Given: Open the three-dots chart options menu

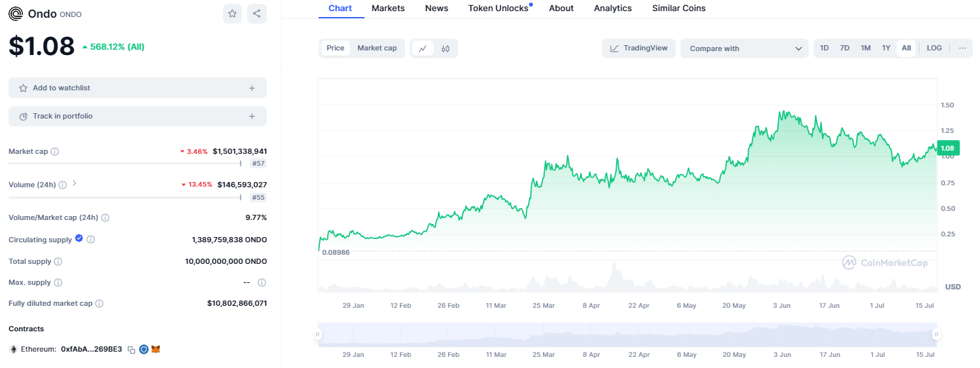Looking at the screenshot, I should click(962, 48).
